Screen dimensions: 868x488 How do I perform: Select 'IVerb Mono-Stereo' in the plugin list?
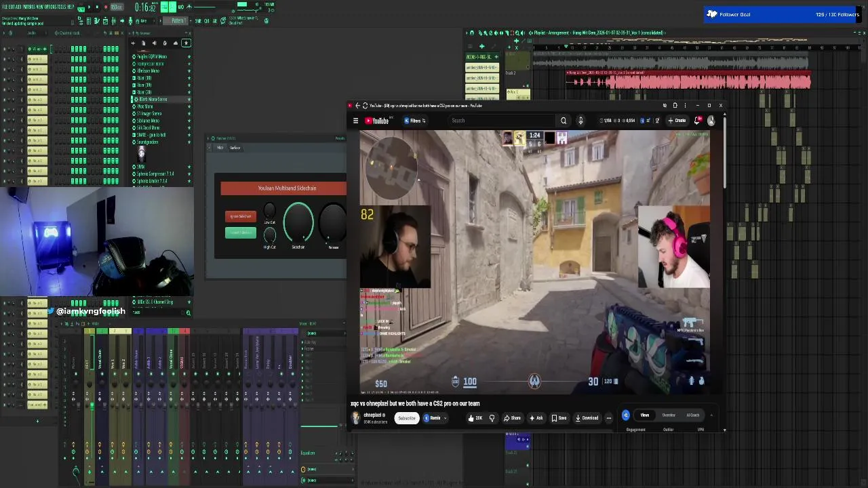[x=153, y=99]
